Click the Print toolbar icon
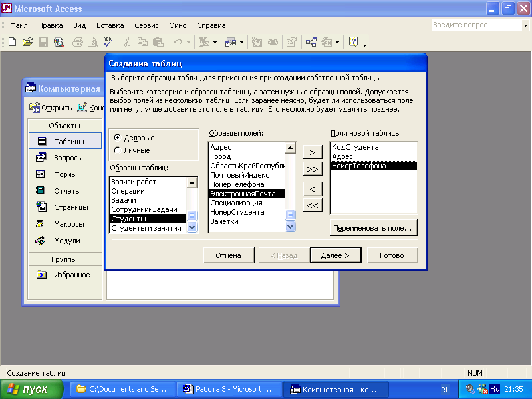This screenshot has height=399, width=532. (78, 42)
